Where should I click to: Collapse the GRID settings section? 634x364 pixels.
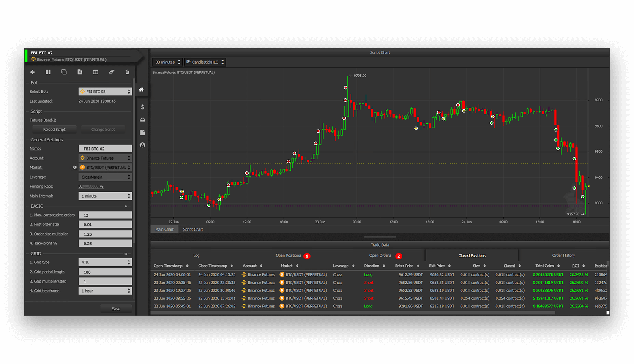coord(126,254)
